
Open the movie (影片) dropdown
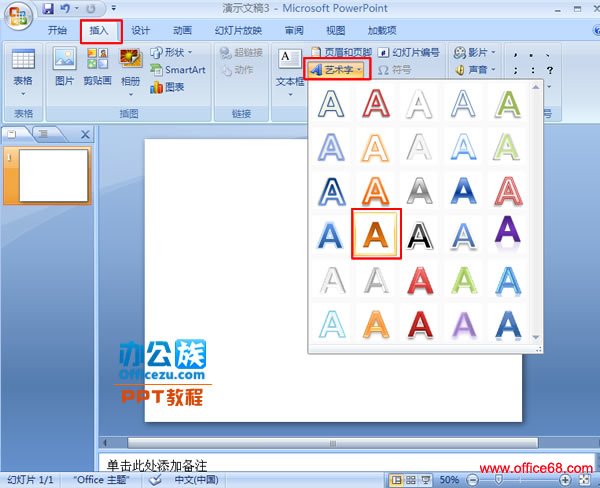(475, 52)
